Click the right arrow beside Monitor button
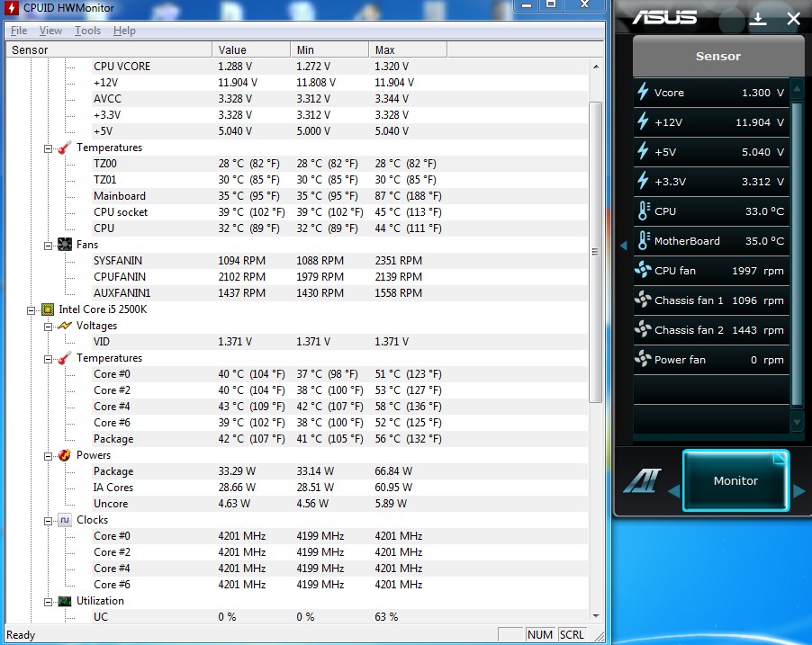 [798, 490]
